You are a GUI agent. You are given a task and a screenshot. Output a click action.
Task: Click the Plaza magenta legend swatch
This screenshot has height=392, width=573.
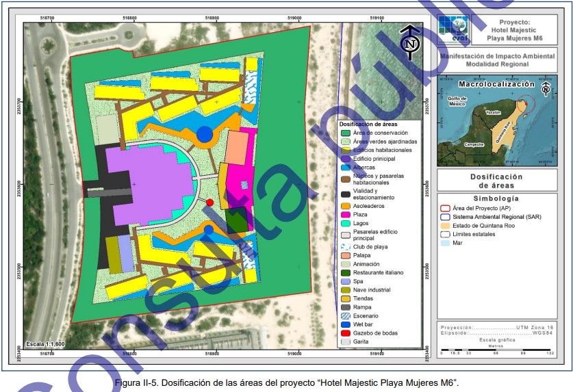pyautogui.click(x=346, y=214)
